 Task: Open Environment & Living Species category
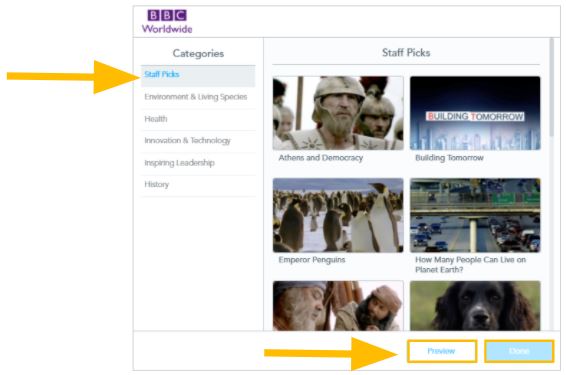coord(198,97)
